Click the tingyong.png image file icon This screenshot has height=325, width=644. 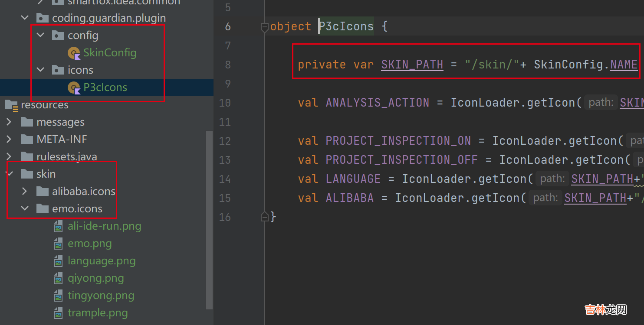click(x=58, y=296)
